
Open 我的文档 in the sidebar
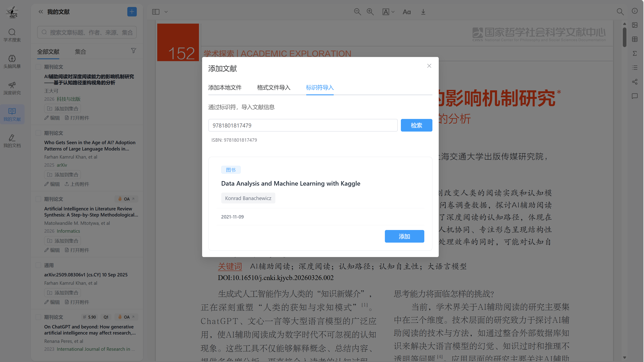[x=12, y=141]
